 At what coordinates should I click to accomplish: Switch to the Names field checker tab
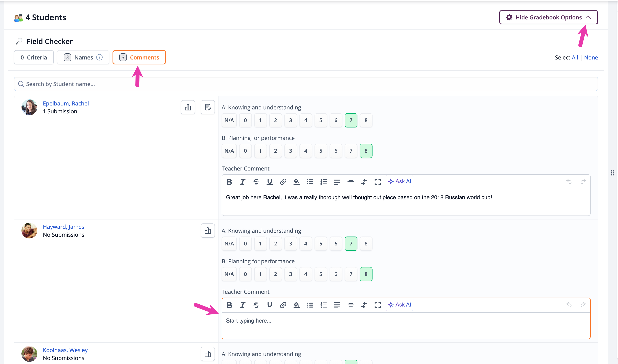click(83, 57)
